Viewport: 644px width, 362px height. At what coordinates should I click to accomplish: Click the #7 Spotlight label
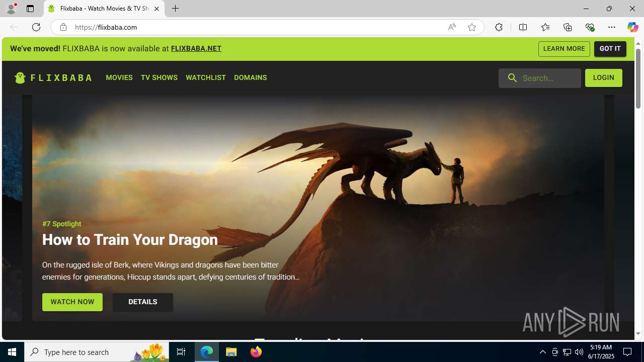pyautogui.click(x=61, y=224)
